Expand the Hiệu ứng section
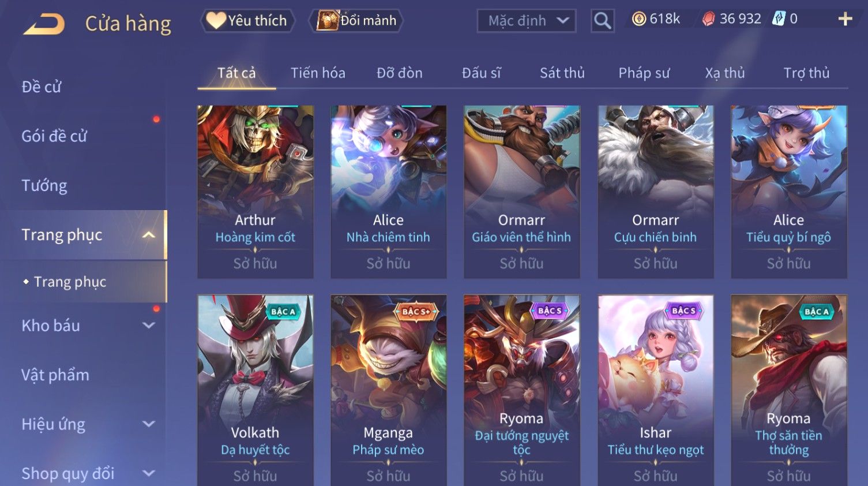The width and height of the screenshot is (868, 486). pyautogui.click(x=149, y=424)
